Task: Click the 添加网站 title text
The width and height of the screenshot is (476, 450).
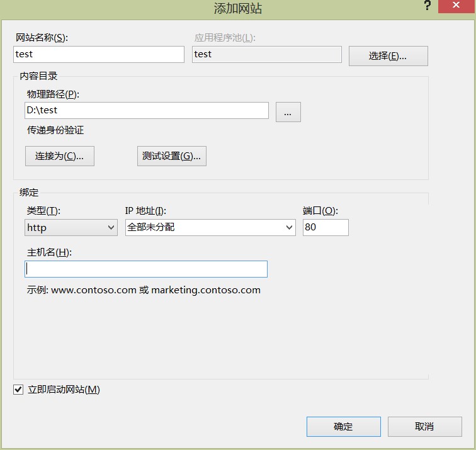Action: (238, 8)
